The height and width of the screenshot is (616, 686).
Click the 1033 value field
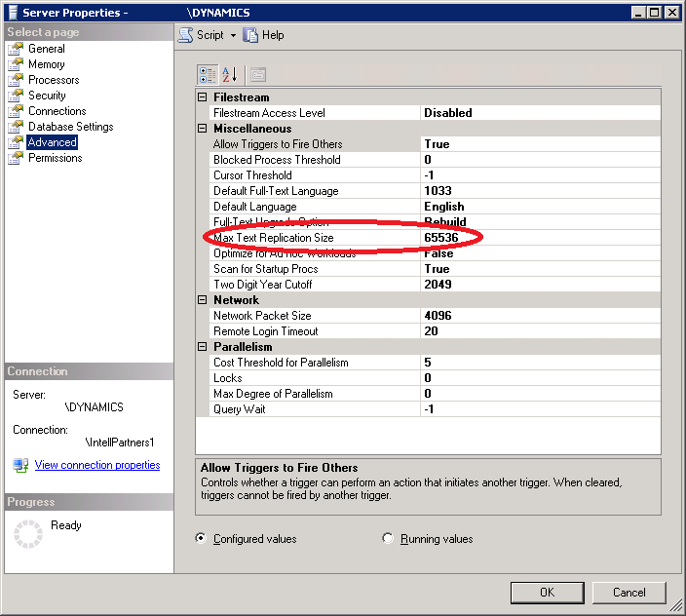pos(540,191)
